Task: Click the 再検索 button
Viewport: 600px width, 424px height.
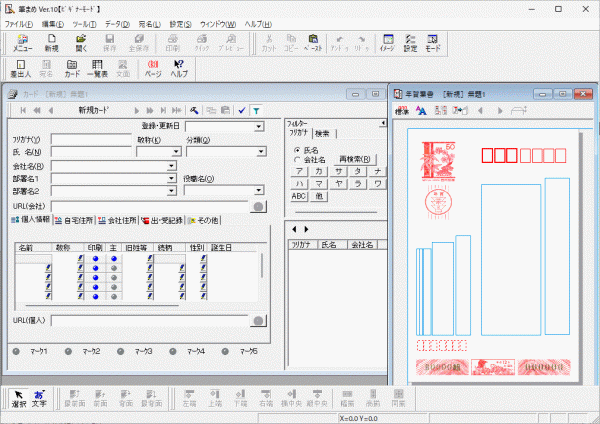Action: 355,159
